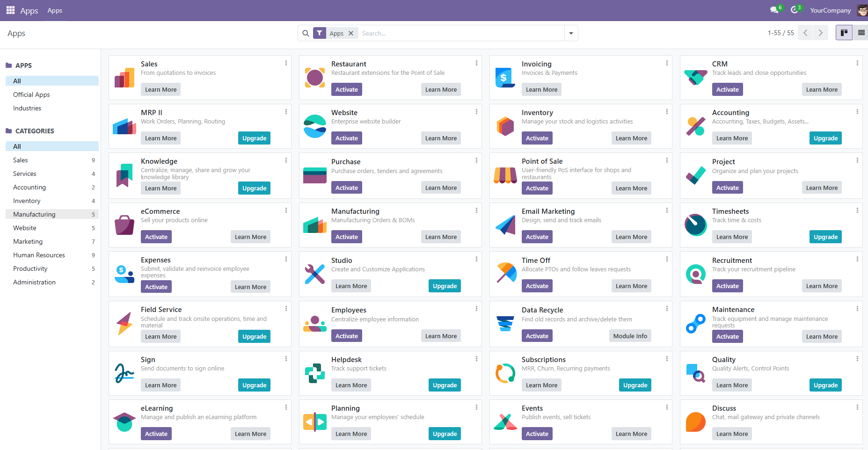Activate the Recruitment app
Viewport: 868px width, 450px height.
[x=727, y=286]
